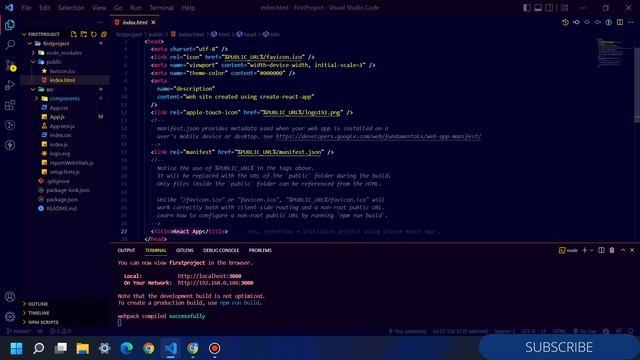The image size is (640, 360).
Task: Open the Search view in the activity bar
Action: (x=10, y=44)
